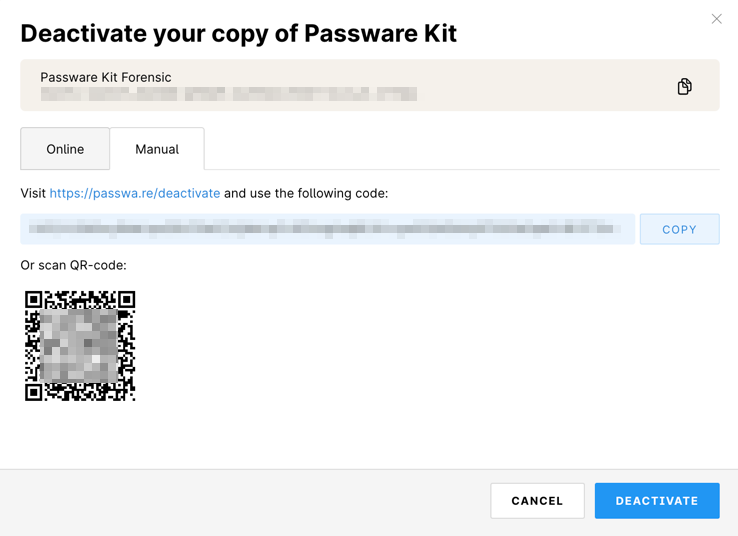Select the Manual tab

157,149
